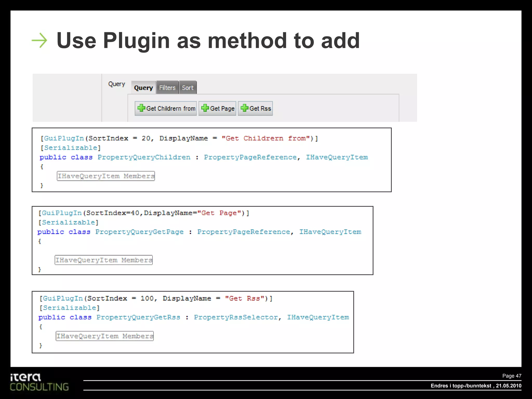Expand IHaveQueryItem Members in PropertyQueryGetPage class
532x399 pixels.
pos(104,260)
